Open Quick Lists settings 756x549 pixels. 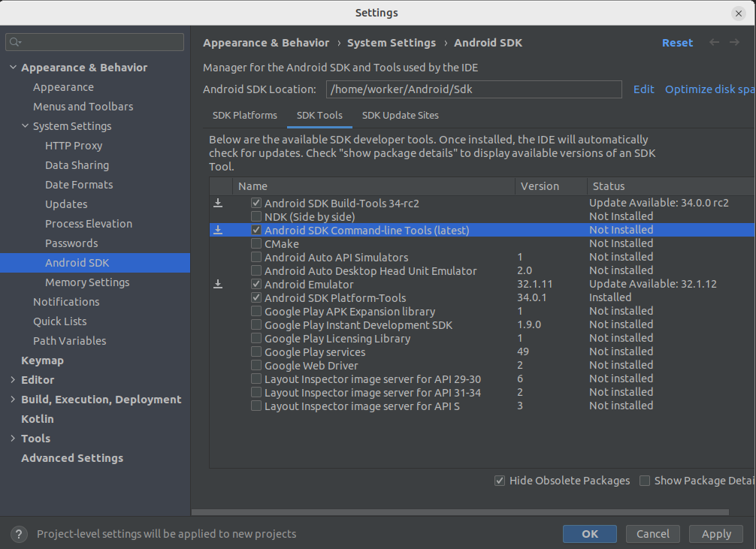tap(60, 321)
